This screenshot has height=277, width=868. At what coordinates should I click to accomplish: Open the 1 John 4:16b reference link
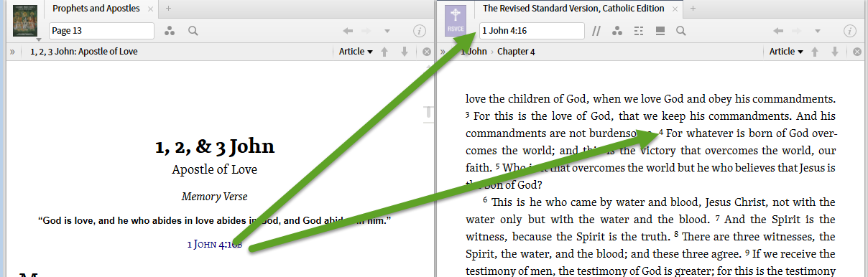214,245
